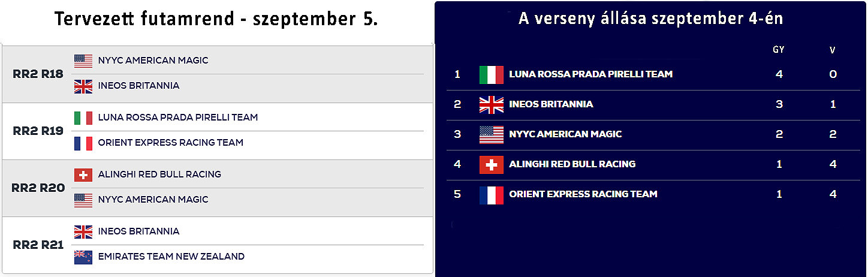
Task: Click the V column header
Action: click(833, 50)
